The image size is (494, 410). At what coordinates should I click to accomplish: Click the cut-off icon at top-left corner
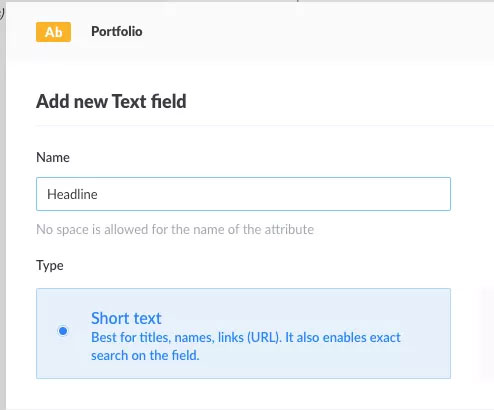2,14
